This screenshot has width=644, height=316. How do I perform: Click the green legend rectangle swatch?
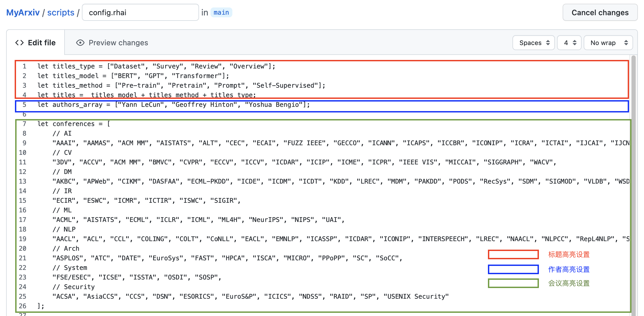pyautogui.click(x=513, y=283)
